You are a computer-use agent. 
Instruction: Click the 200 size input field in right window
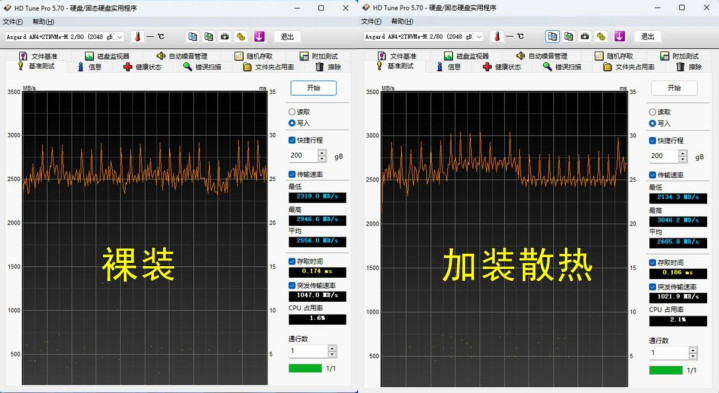[x=664, y=156]
